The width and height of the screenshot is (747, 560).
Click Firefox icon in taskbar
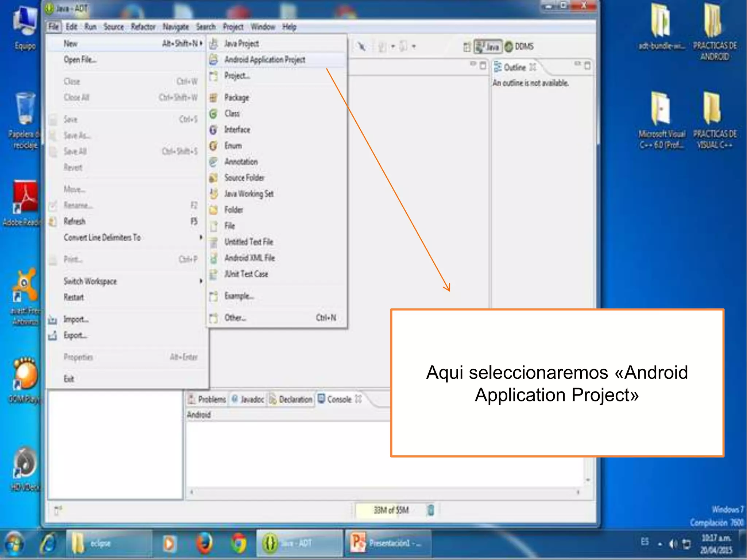[204, 544]
